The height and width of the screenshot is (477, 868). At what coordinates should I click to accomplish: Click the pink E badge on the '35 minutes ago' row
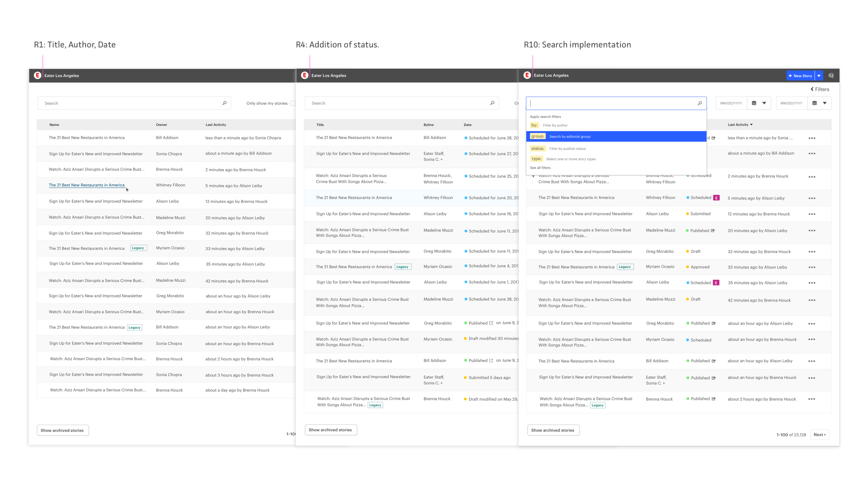point(716,283)
